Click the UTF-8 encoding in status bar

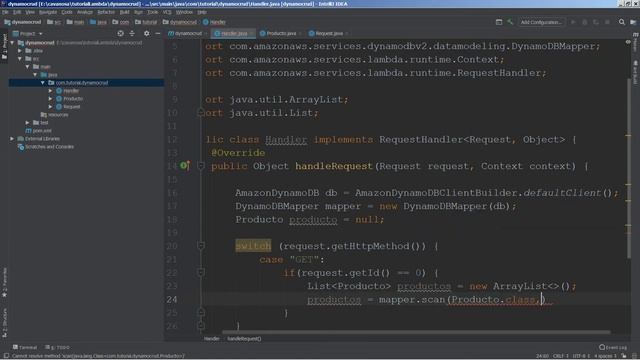[581, 356]
